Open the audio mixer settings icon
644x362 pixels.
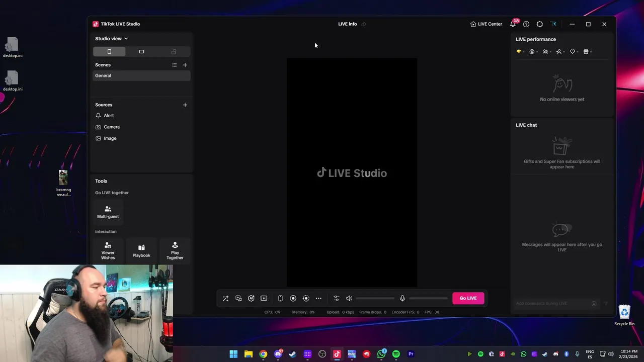(x=336, y=298)
